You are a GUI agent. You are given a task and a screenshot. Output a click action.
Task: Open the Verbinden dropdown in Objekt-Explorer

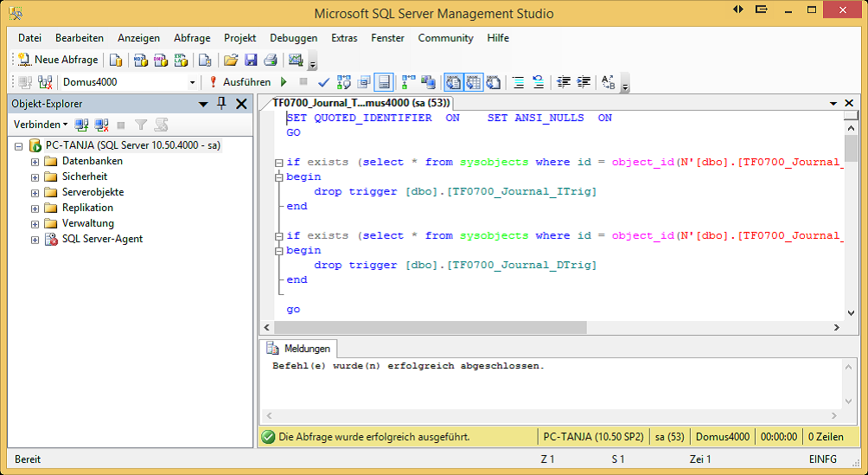41,125
